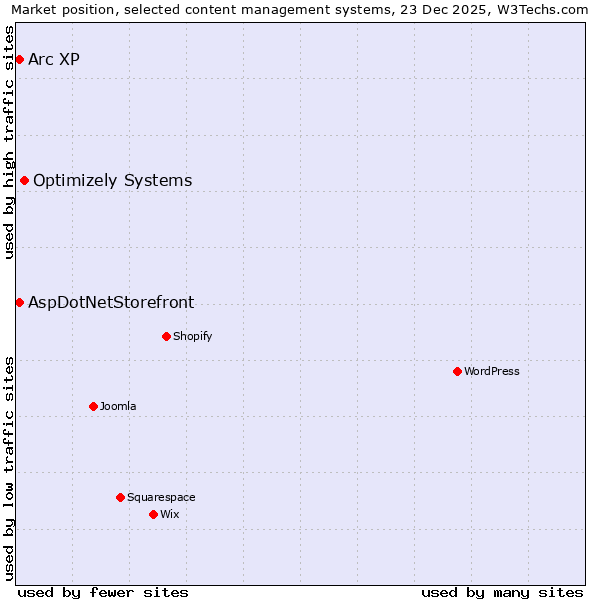Click the AspDotNetStorefront red marker
This screenshot has height=600, width=600.
20,303
